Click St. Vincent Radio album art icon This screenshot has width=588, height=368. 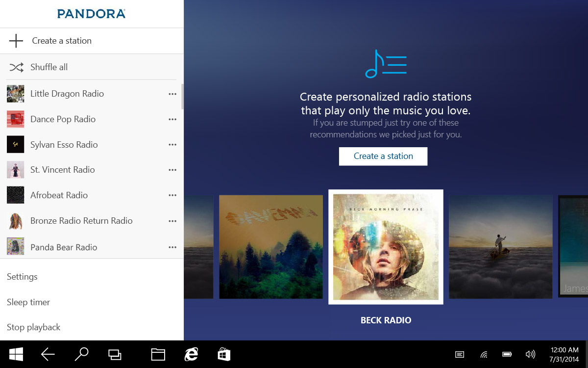[x=16, y=170]
